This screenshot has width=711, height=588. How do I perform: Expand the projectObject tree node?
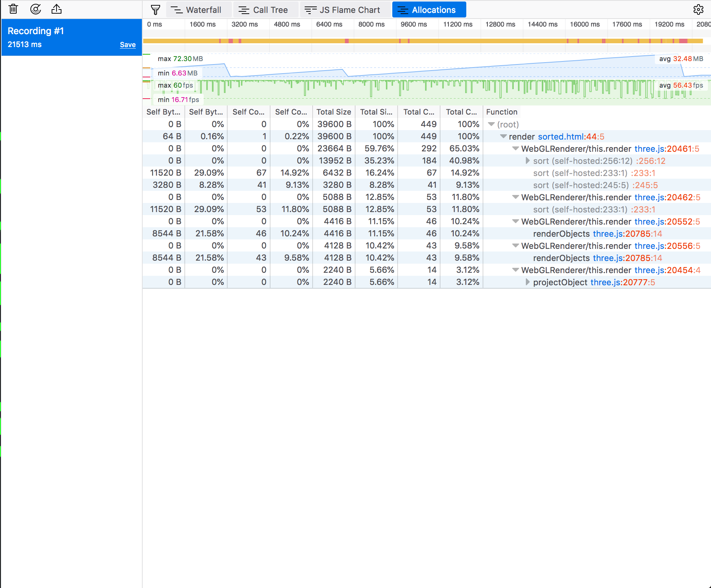[x=527, y=282]
